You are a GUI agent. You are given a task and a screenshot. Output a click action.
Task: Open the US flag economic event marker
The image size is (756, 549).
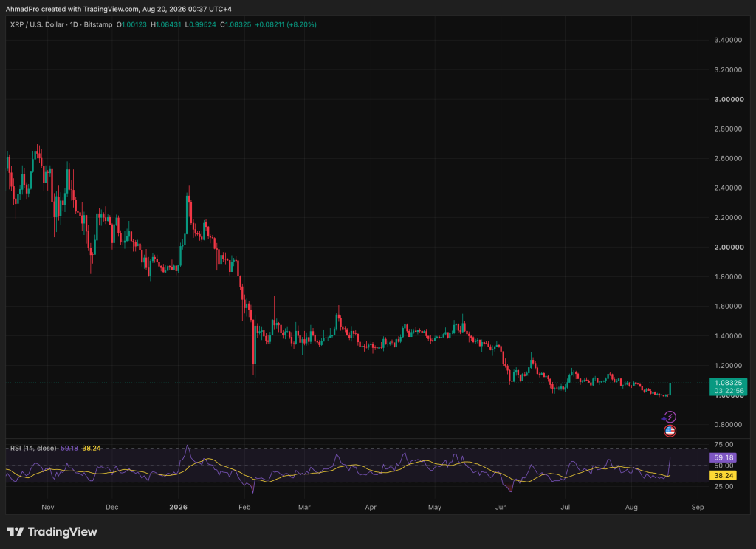670,431
